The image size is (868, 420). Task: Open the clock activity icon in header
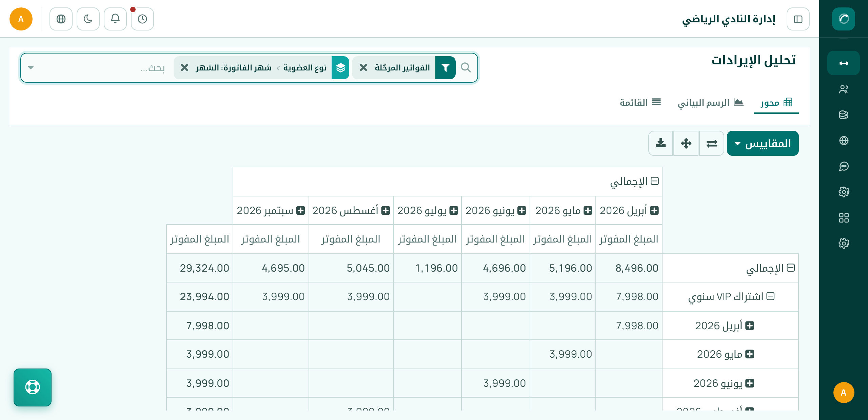click(142, 19)
